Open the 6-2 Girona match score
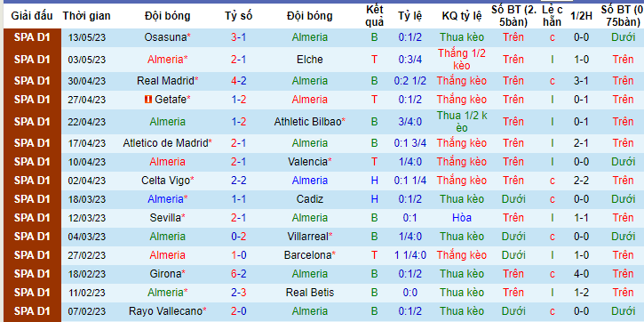 pyautogui.click(x=239, y=274)
